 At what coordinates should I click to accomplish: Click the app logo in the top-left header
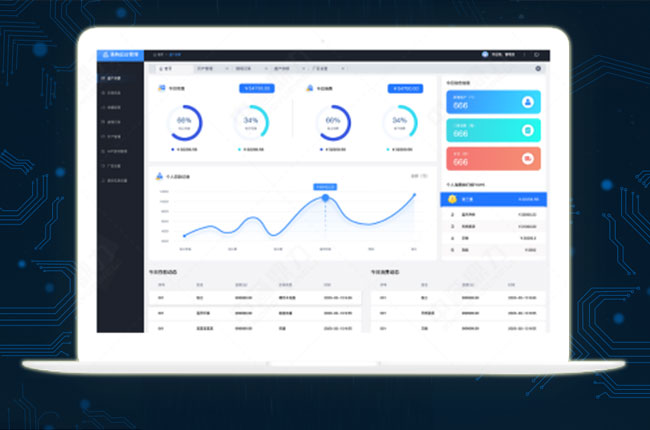103,55
